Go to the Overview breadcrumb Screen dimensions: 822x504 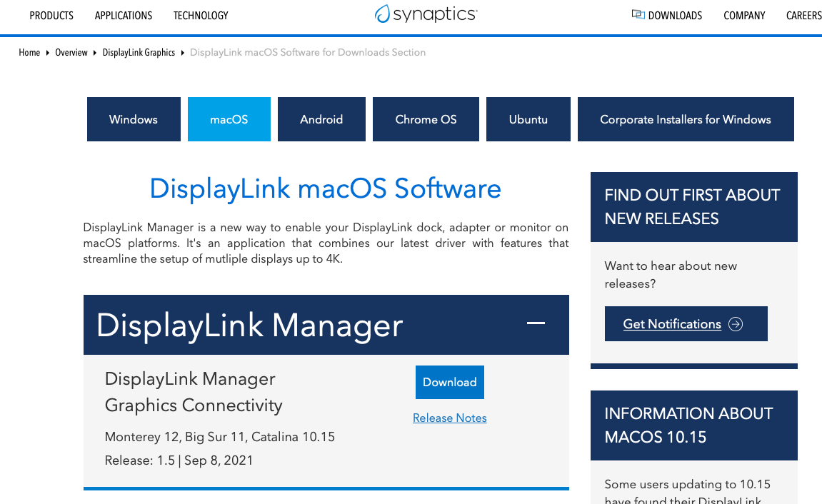coord(71,52)
